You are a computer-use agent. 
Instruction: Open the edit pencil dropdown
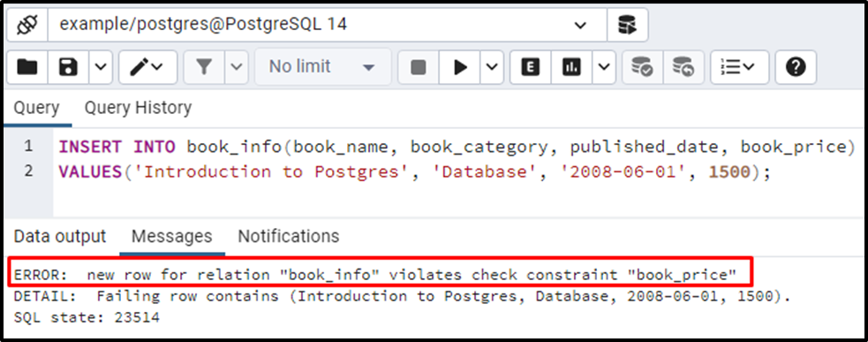tap(147, 68)
